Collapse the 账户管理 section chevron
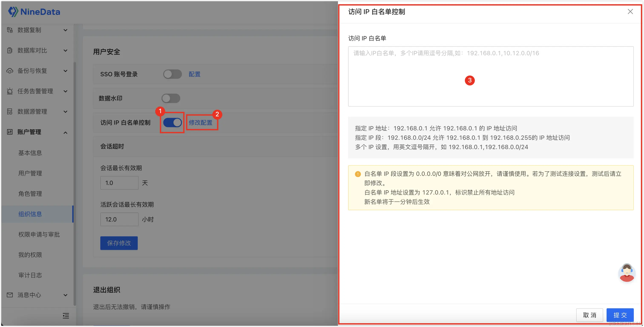 (x=66, y=132)
